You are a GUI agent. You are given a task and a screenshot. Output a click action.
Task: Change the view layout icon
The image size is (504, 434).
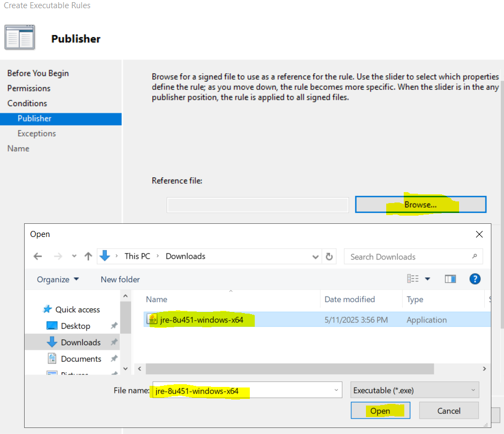coord(413,279)
